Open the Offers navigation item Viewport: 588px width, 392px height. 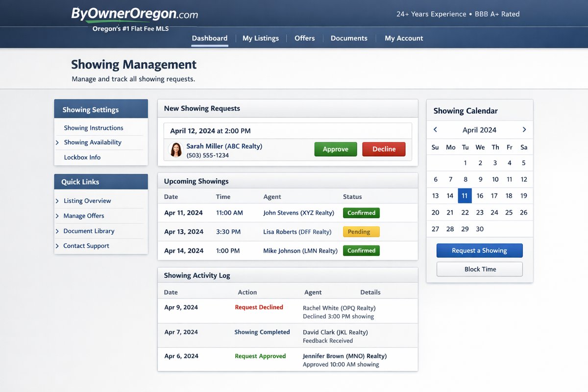click(x=304, y=38)
